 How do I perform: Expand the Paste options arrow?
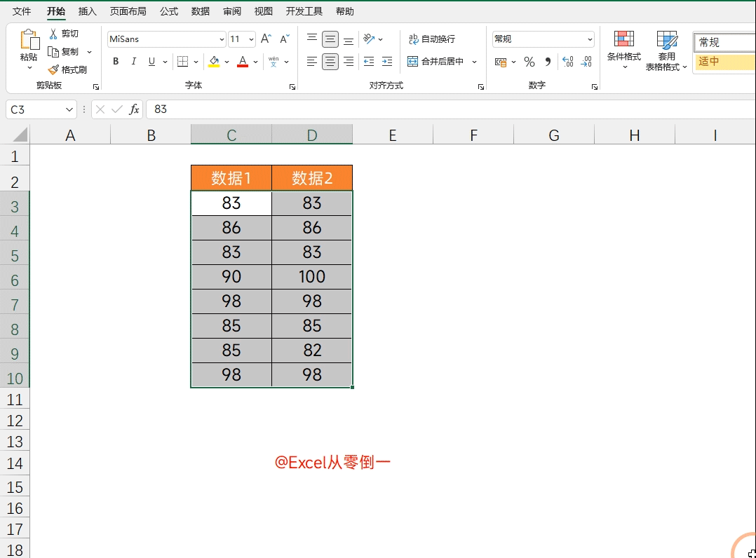(29, 68)
